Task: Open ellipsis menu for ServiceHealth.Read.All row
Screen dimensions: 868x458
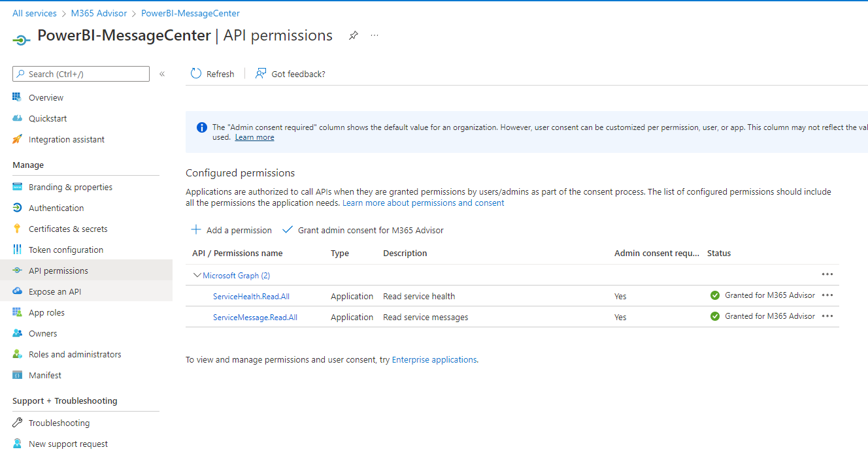Action: [827, 295]
